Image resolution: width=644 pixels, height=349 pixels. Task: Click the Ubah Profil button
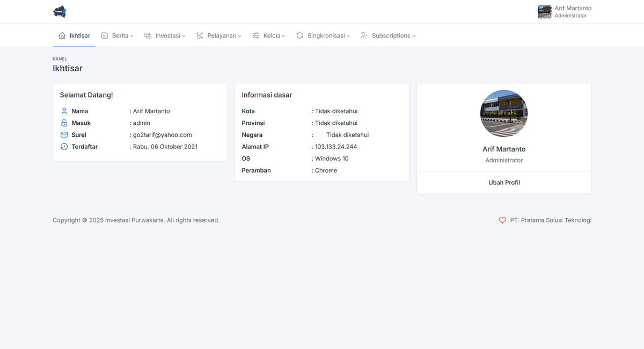point(504,182)
